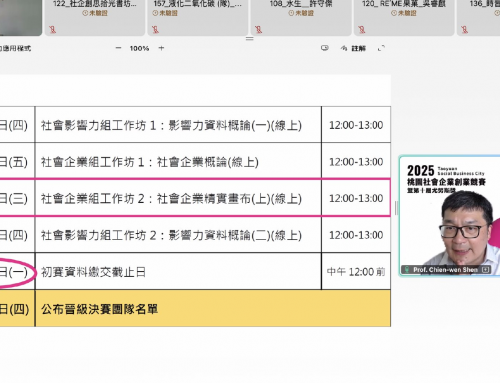
Task: Select participant tile 157_液化二氧化碳
Action: click(x=198, y=17)
